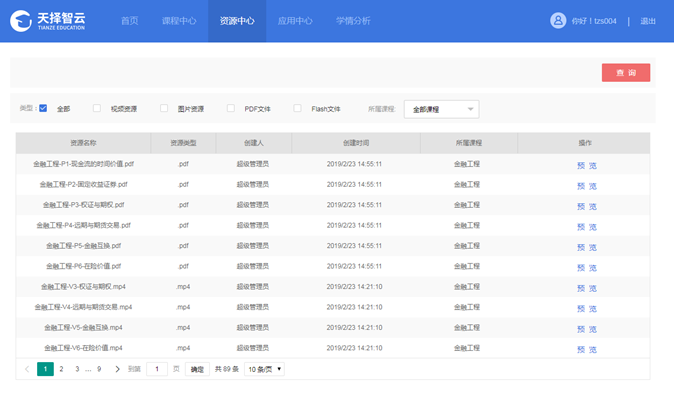
Task: Click the 退出 logout link
Action: tap(648, 21)
